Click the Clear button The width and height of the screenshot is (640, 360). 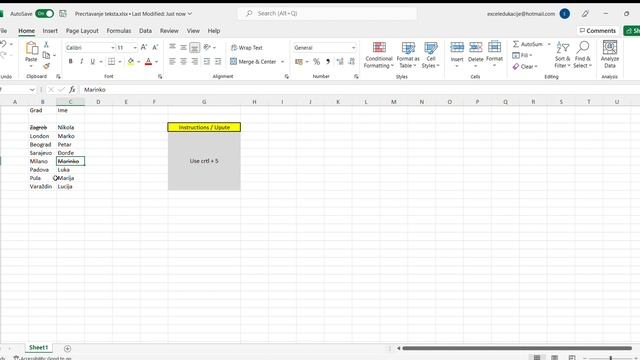(525, 66)
